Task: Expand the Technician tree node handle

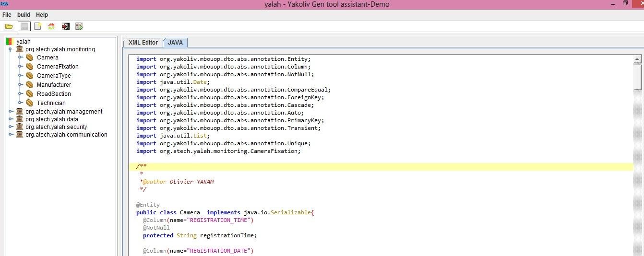Action: tap(20, 103)
